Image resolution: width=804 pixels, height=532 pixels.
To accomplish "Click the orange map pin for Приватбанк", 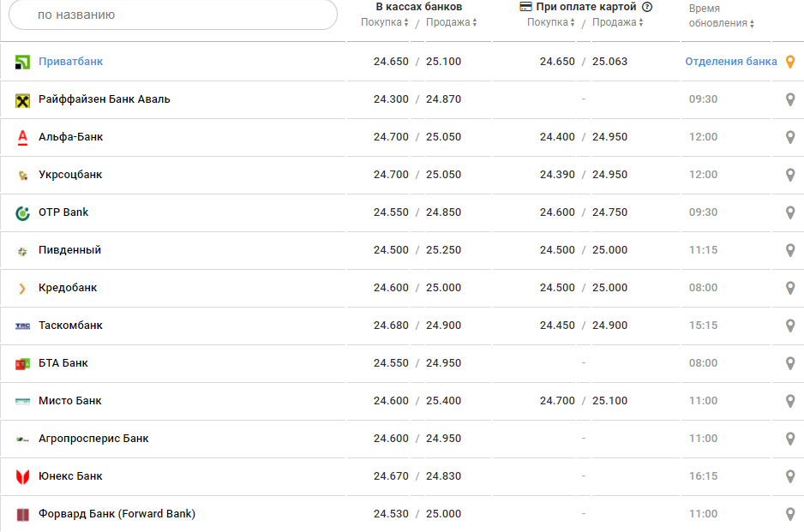I will (x=790, y=62).
